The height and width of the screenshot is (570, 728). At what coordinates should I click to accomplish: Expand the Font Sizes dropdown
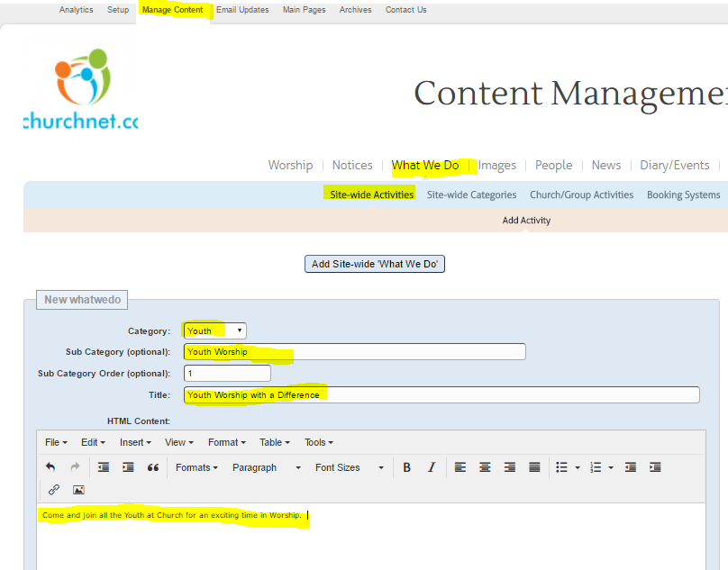(349, 467)
